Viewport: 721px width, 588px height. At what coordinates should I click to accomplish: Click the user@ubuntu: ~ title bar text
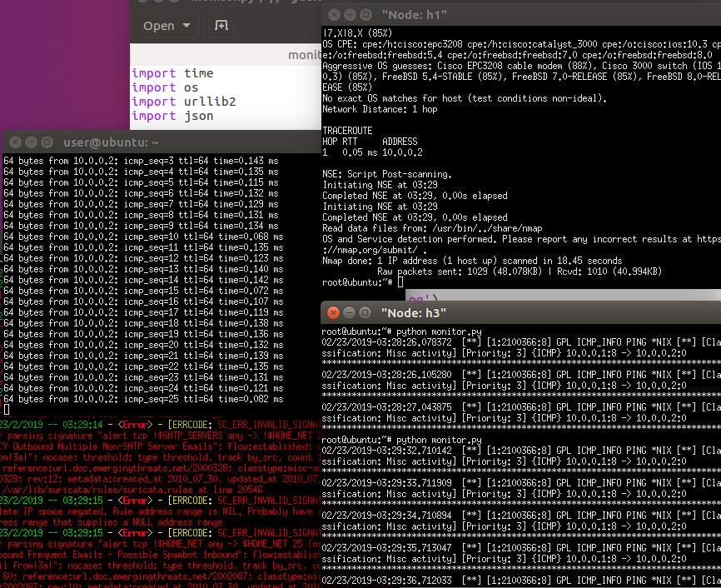click(x=111, y=142)
